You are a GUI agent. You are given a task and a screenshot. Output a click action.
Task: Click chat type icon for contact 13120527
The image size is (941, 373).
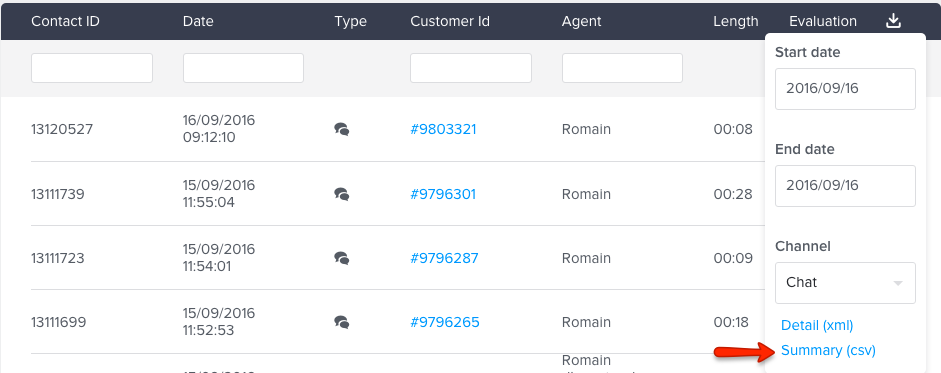coord(341,129)
